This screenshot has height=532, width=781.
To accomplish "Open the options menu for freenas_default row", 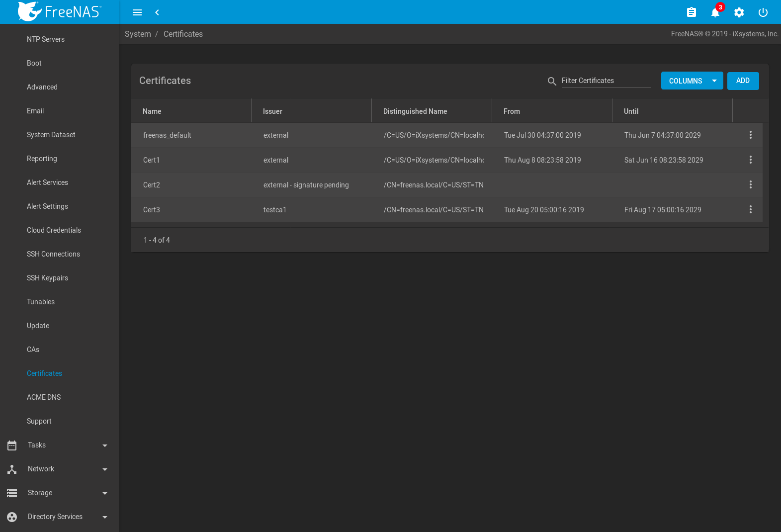I will click(x=751, y=135).
